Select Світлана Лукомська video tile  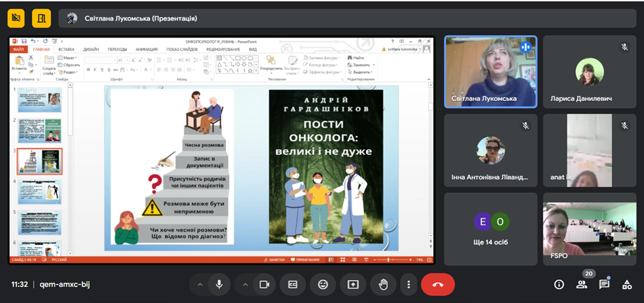pos(491,72)
